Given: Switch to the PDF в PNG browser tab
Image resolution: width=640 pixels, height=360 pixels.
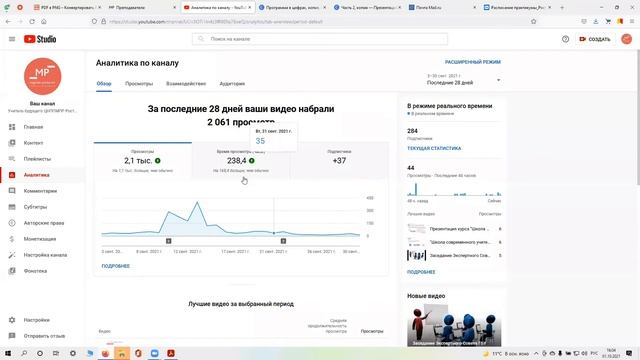Looking at the screenshot, I should coord(68,7).
